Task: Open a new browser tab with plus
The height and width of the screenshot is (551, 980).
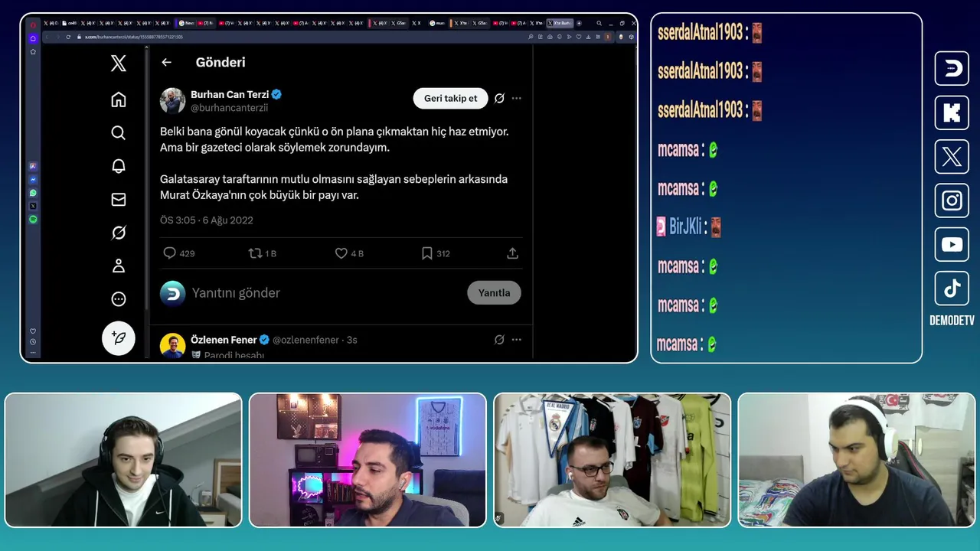Action: pyautogui.click(x=579, y=23)
